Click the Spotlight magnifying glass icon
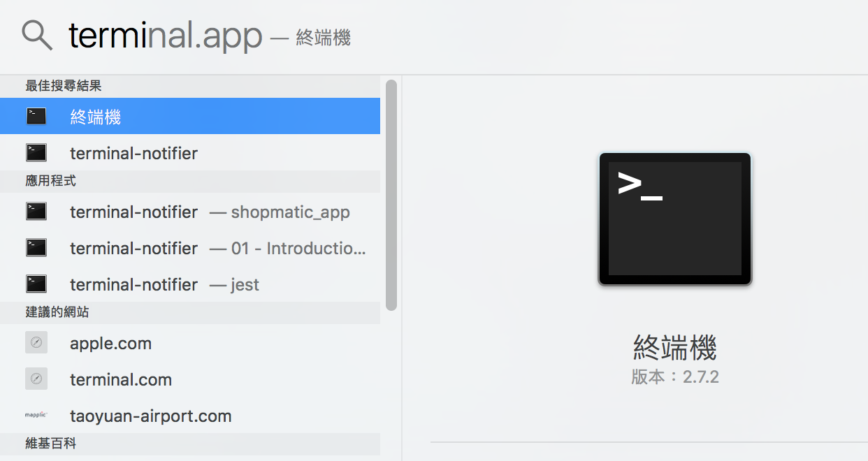 (x=37, y=35)
